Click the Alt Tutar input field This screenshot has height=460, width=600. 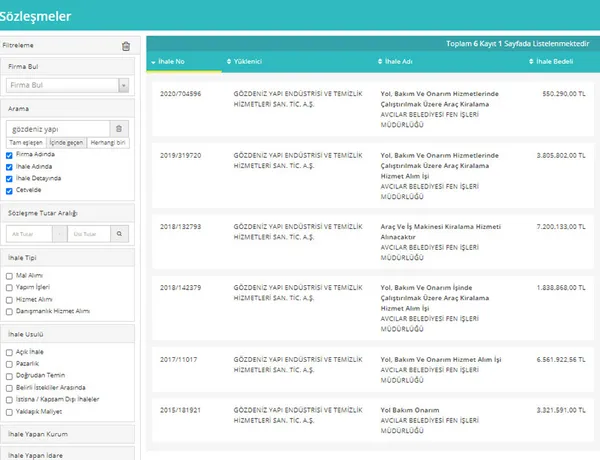29,233
